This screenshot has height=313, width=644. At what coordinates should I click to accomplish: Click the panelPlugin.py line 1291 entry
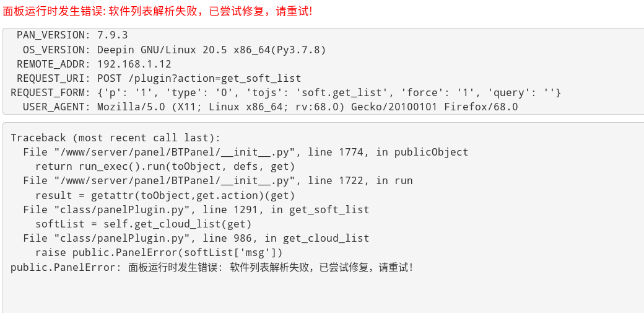[196, 209]
